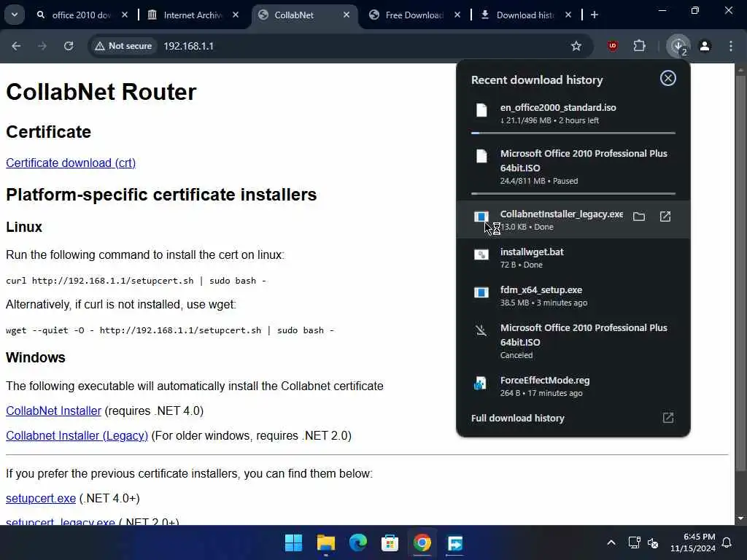Open the uBlock Origin extension icon
This screenshot has width=747, height=560.
coord(613,46)
